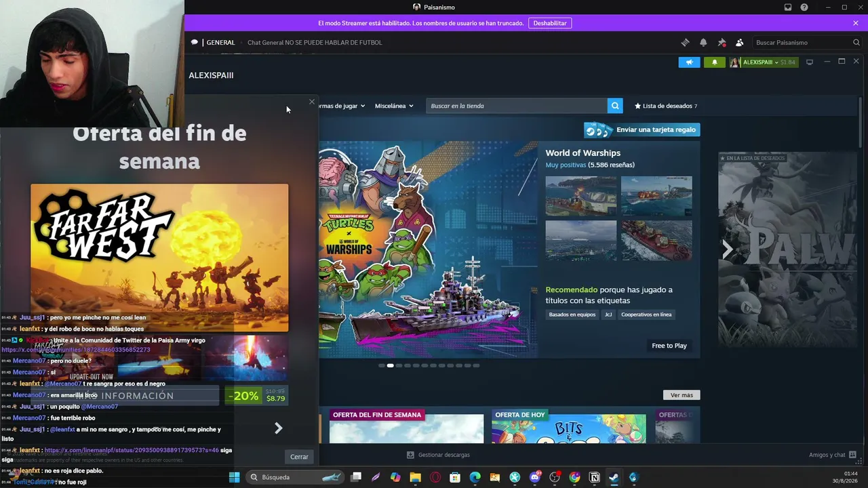Viewport: 868px width, 488px height.
Task: Open File Explorer from the taskbar
Action: (415, 477)
